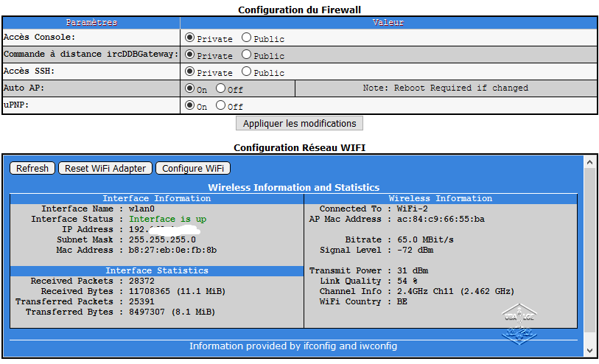The height and width of the screenshot is (364, 599).
Task: Click Appliquer les modifications button
Action: point(299,123)
